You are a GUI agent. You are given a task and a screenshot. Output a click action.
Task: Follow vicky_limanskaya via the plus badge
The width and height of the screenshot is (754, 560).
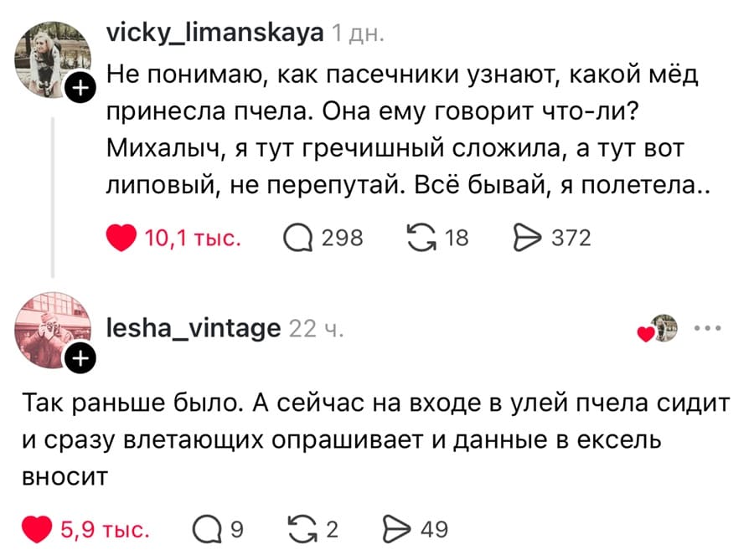pyautogui.click(x=81, y=86)
